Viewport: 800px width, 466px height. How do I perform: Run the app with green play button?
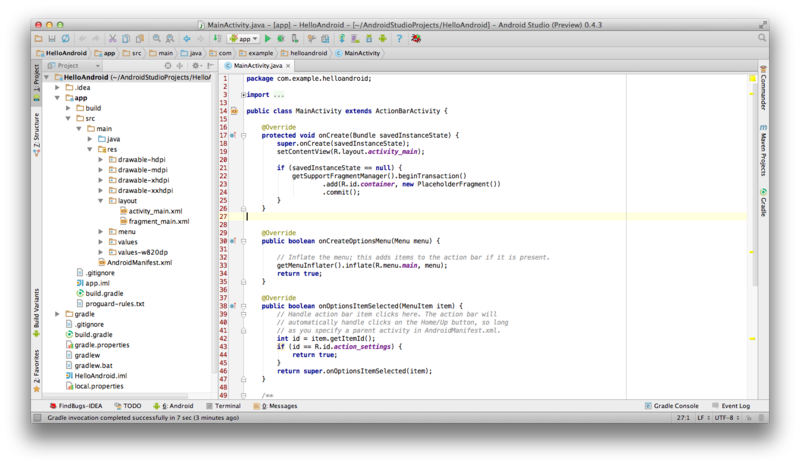(267, 38)
